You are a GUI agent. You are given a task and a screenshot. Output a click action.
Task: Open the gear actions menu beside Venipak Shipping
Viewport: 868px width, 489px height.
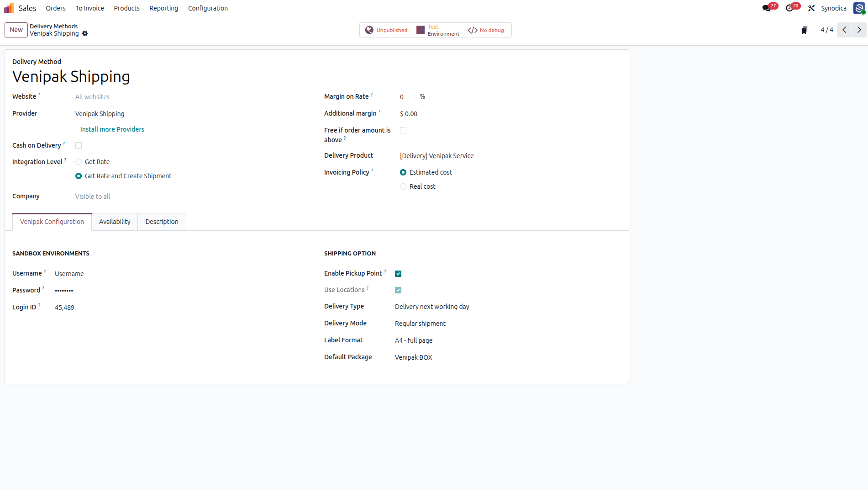[85, 33]
